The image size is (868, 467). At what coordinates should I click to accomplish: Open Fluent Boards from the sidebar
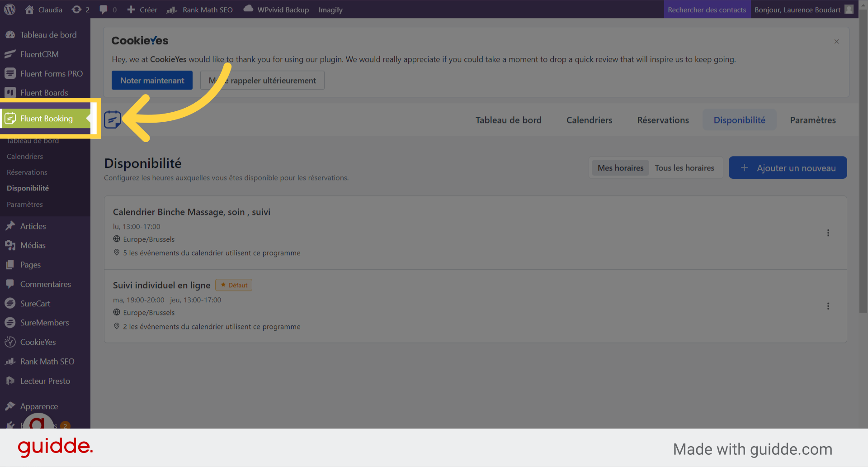45,93
